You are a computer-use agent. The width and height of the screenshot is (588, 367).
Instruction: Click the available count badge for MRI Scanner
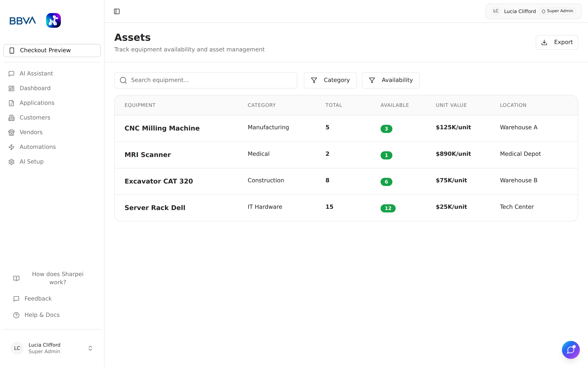coord(386,155)
